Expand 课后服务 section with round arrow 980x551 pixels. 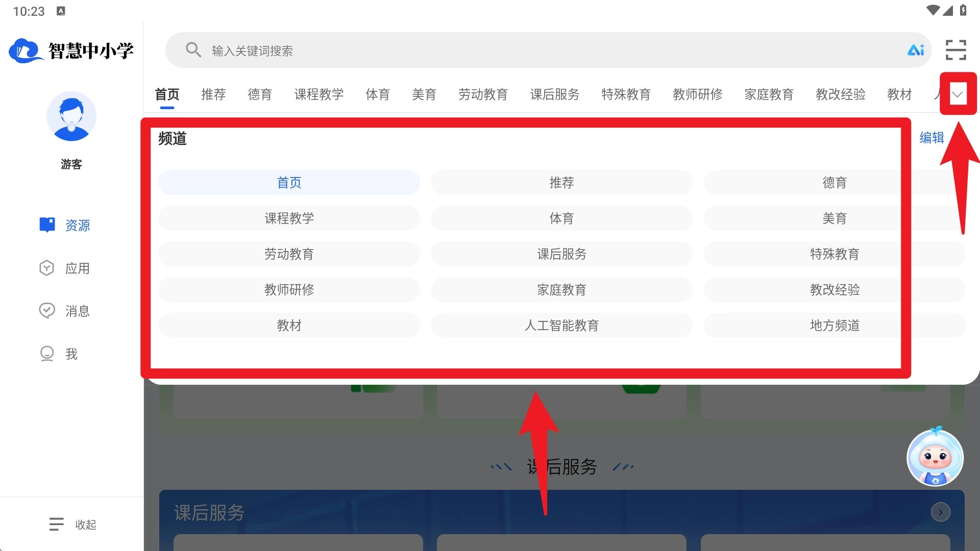(940, 512)
